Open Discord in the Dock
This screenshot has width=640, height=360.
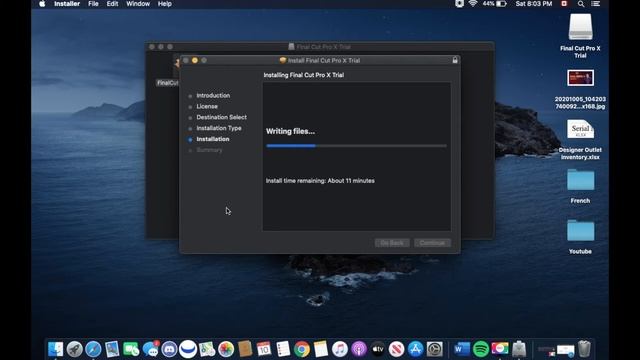[x=169, y=349]
